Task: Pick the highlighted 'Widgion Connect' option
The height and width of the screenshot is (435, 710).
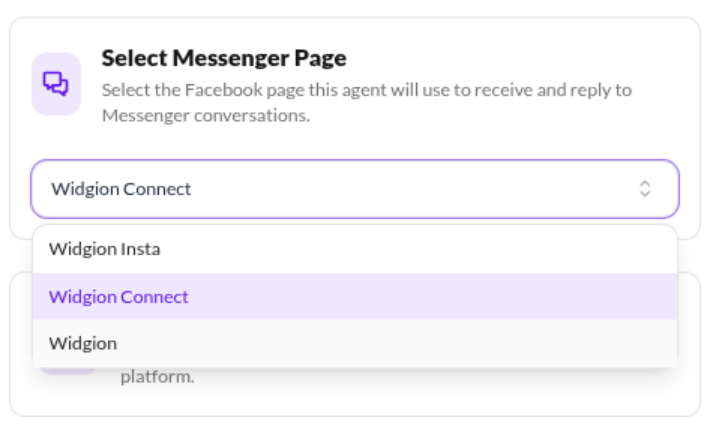Action: pos(119,297)
